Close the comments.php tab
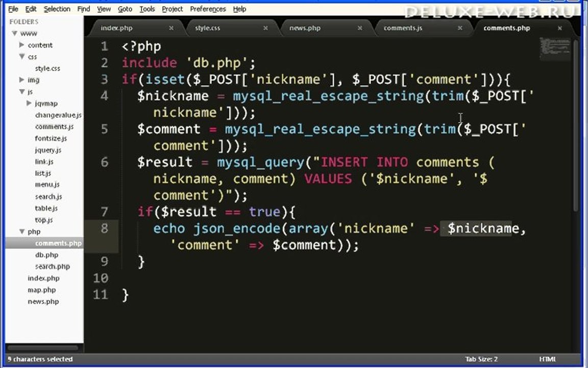The width and height of the screenshot is (588, 368). (560, 28)
